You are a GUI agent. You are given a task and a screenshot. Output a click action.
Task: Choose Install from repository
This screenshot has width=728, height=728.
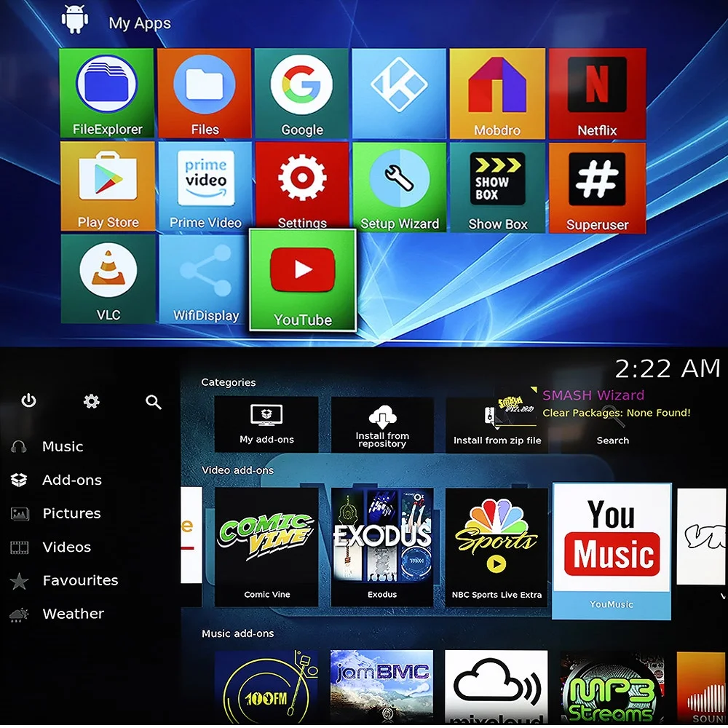(x=382, y=424)
